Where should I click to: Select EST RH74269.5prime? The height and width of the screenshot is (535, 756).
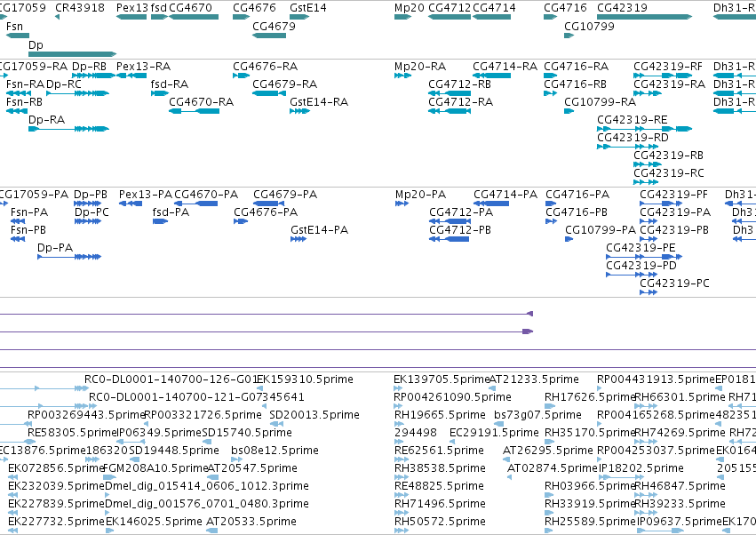pos(646,442)
